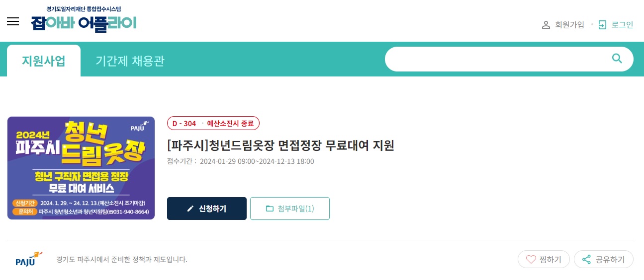
Task: Click the PAJU logo at the bottom
Action: (x=29, y=259)
